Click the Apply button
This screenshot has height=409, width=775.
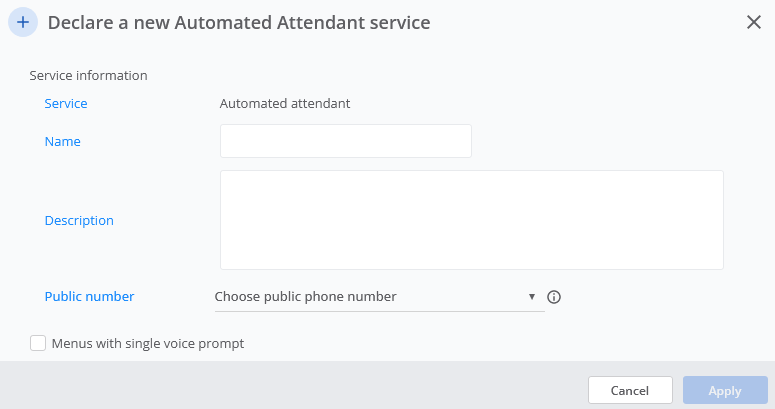pos(725,390)
